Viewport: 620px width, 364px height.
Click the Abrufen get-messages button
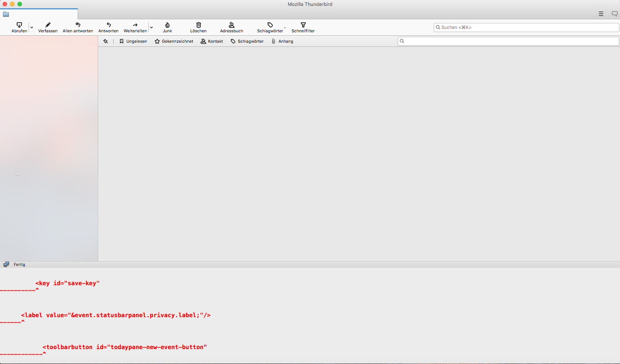[19, 27]
